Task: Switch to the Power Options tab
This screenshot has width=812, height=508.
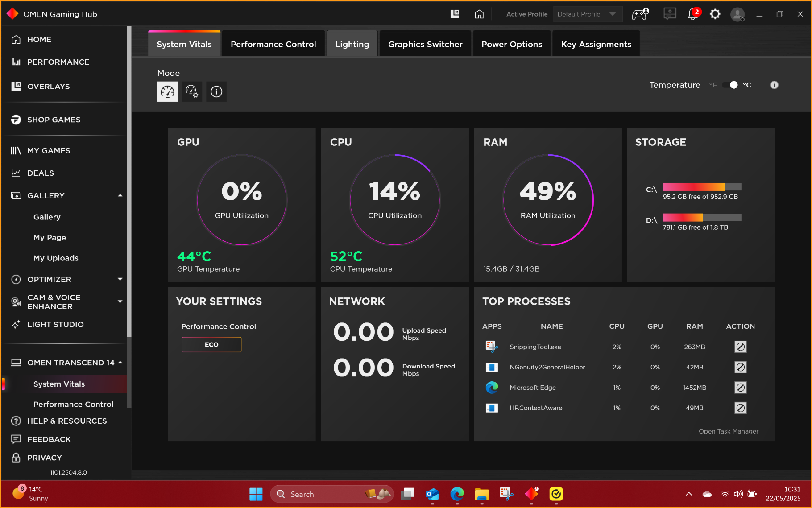Action: [512, 44]
